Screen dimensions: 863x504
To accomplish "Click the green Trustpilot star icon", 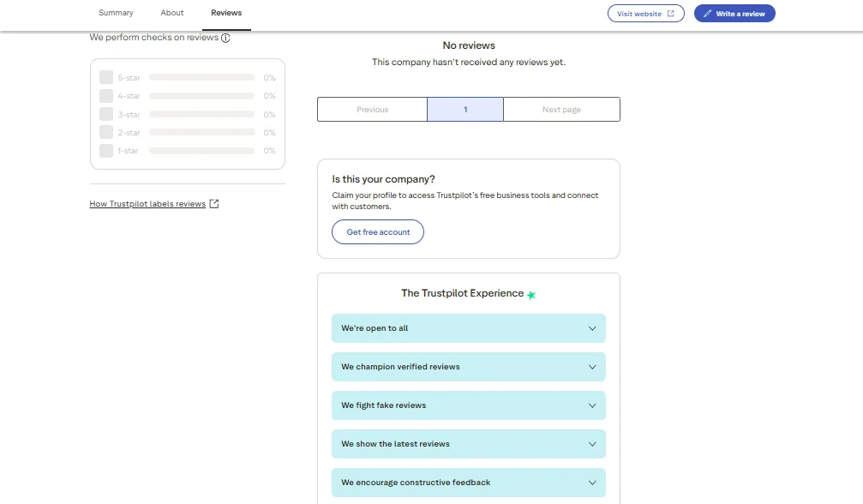I will (x=531, y=295).
